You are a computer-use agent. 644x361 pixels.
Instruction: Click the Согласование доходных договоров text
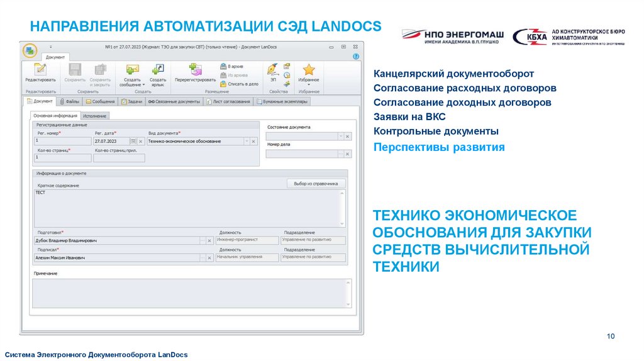pyautogui.click(x=462, y=103)
